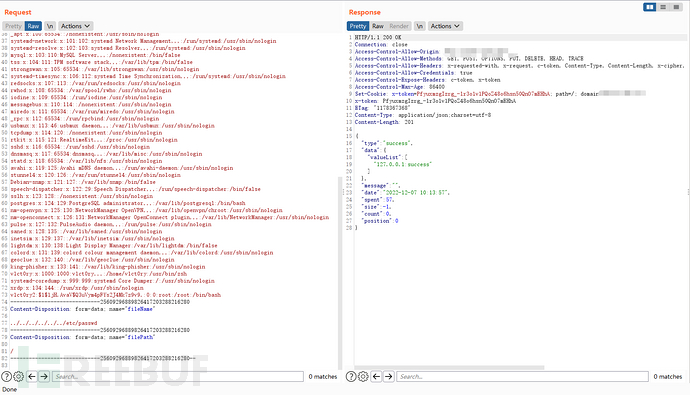Screen dimensions: 690x395
Task: Switch Request view to Pretty tab
Action: click(x=14, y=26)
